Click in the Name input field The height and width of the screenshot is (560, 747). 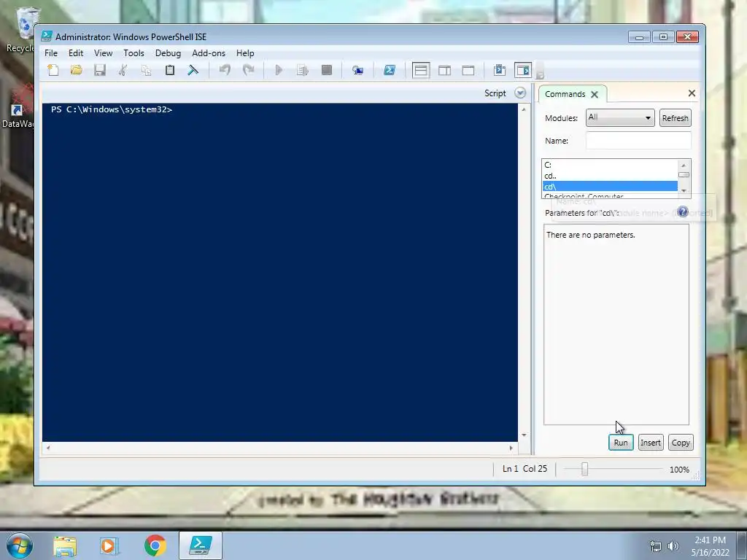coord(638,141)
